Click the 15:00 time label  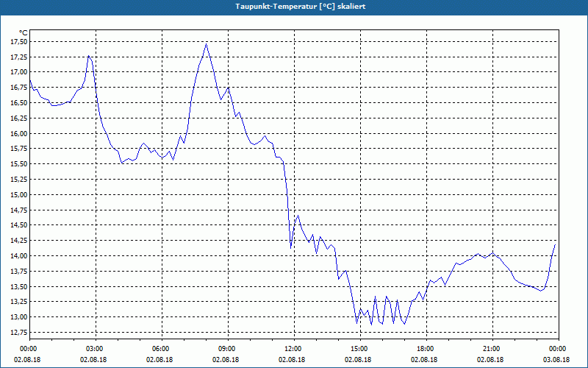tap(358, 349)
